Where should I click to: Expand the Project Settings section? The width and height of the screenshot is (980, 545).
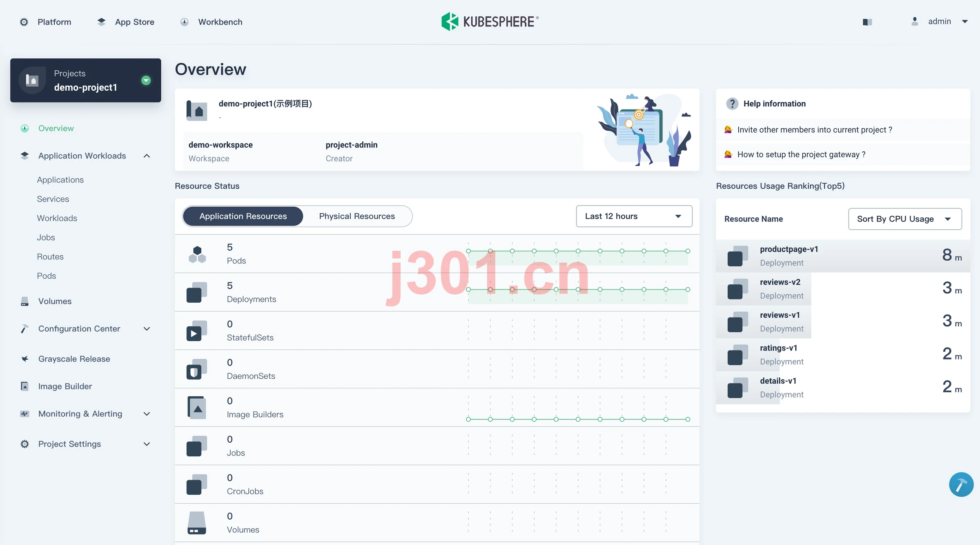(147, 444)
